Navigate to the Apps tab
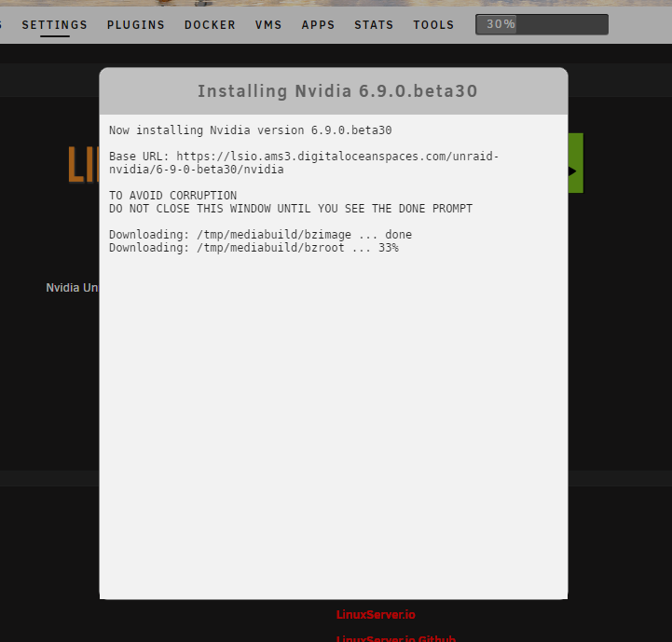Viewport: 672px width, 642px height. 318,25
